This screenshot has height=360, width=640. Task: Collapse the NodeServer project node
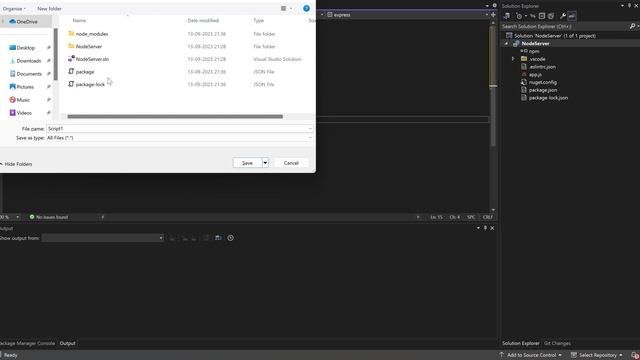click(507, 44)
